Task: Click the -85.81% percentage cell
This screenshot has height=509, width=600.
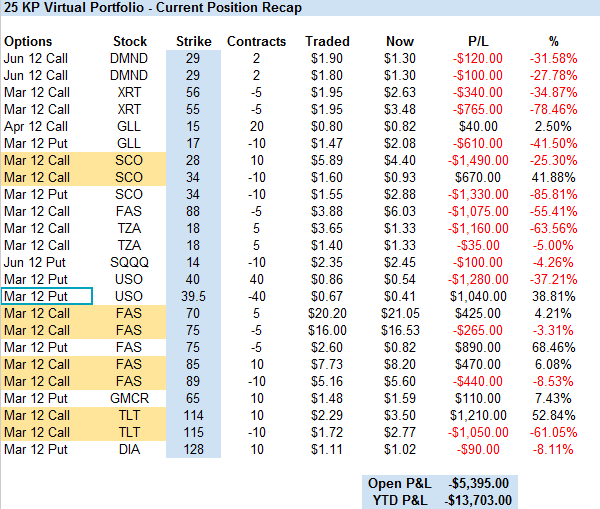Action: [553, 195]
